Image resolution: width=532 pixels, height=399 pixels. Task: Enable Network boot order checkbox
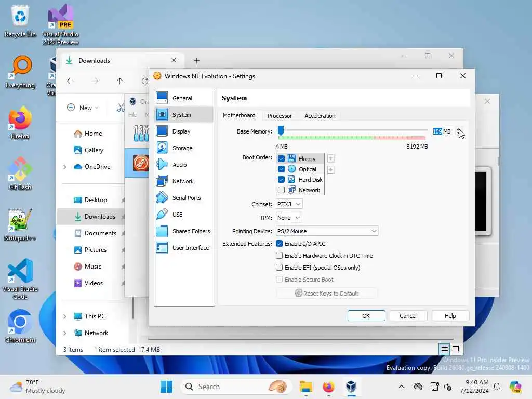coord(281,190)
